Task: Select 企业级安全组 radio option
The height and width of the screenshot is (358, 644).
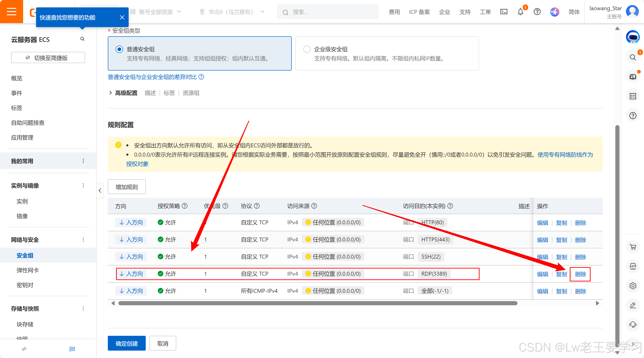Action: tap(307, 49)
